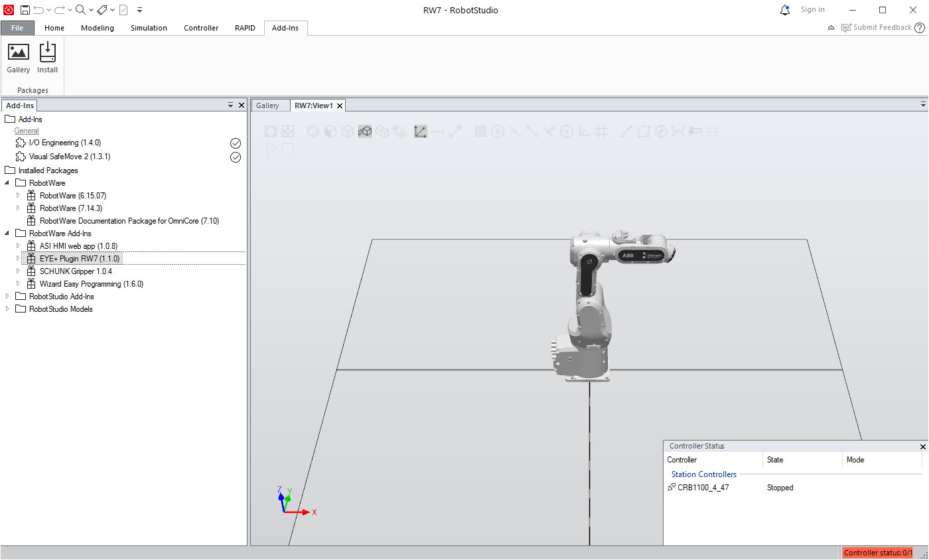Expand ASI HMI web app node

pos(18,245)
